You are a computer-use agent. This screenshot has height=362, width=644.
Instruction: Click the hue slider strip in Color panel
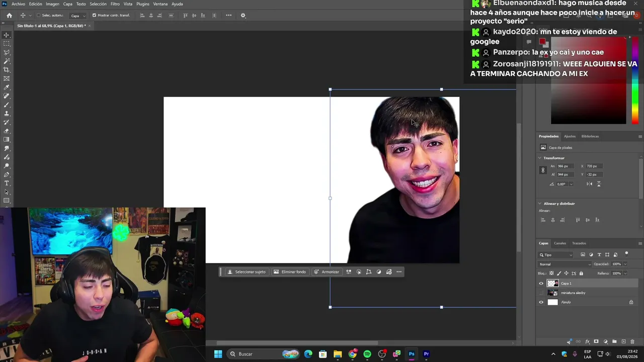pyautogui.click(x=635, y=80)
